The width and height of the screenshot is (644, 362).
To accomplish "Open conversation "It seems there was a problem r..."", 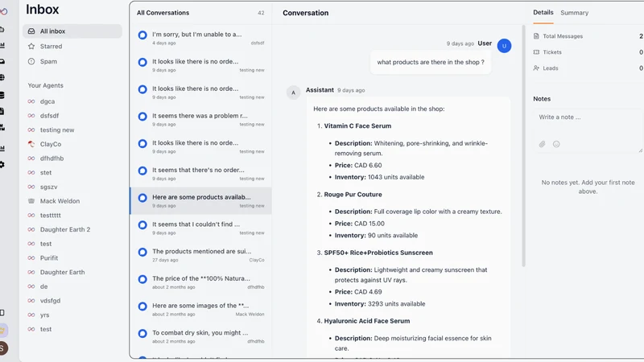I will (200, 119).
